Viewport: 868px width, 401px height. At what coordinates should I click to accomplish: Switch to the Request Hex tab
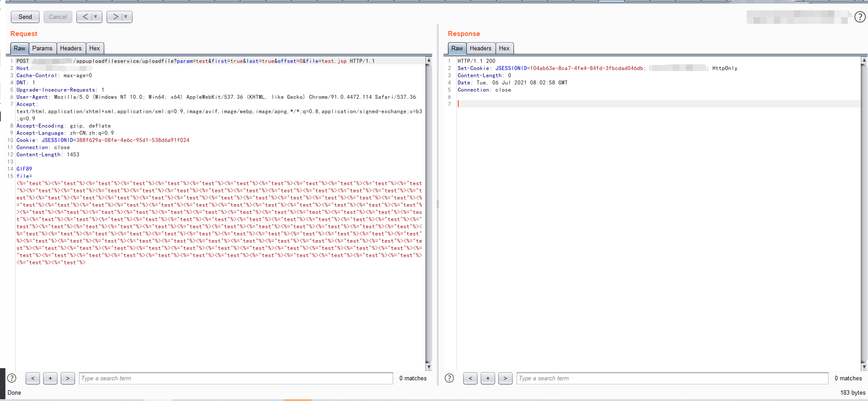click(x=94, y=48)
